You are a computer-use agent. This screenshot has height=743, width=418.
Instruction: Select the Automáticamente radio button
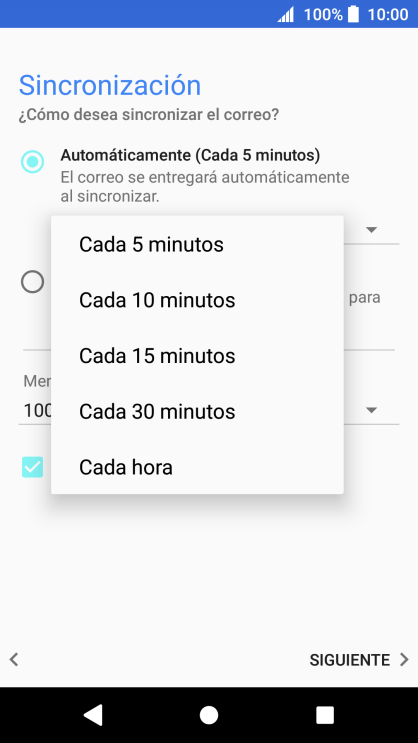pyautogui.click(x=33, y=162)
